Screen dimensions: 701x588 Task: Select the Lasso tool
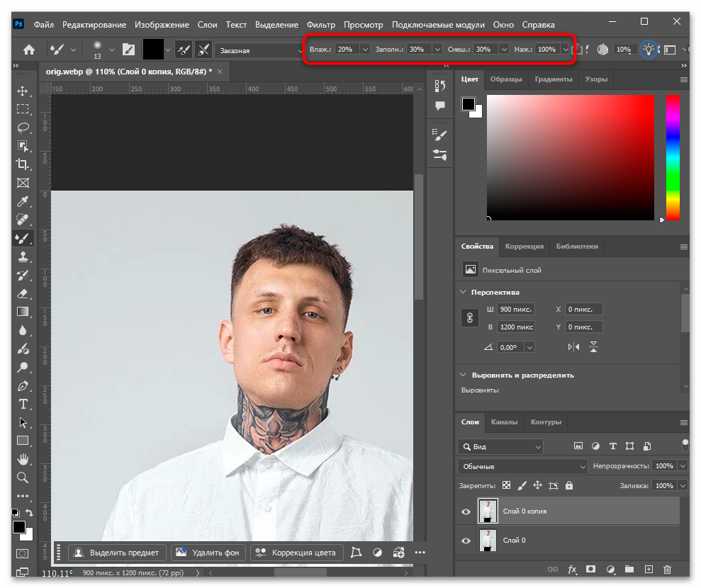(23, 128)
